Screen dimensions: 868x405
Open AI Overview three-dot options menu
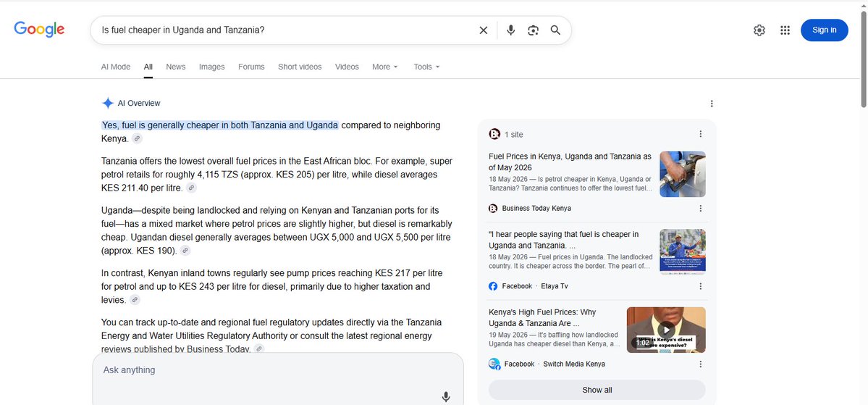pos(712,104)
